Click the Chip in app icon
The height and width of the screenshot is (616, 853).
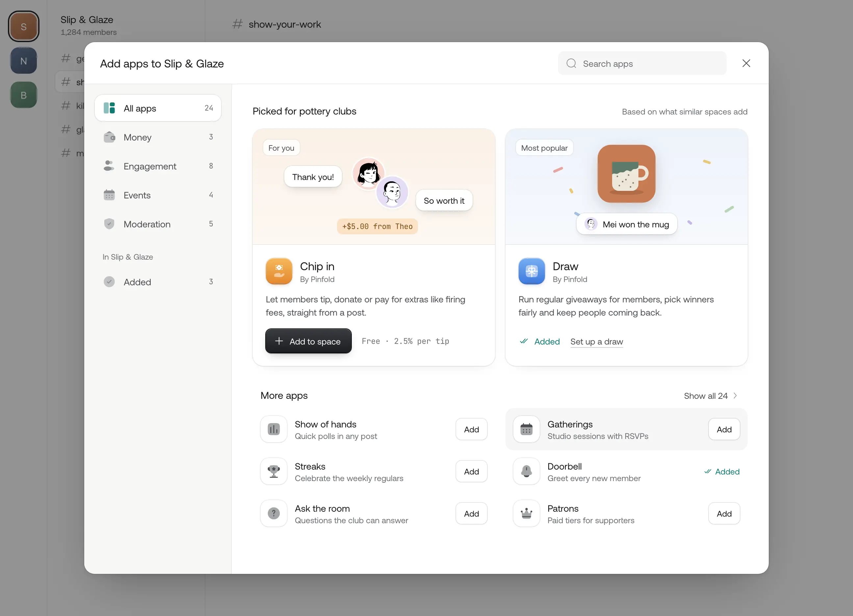pyautogui.click(x=279, y=271)
